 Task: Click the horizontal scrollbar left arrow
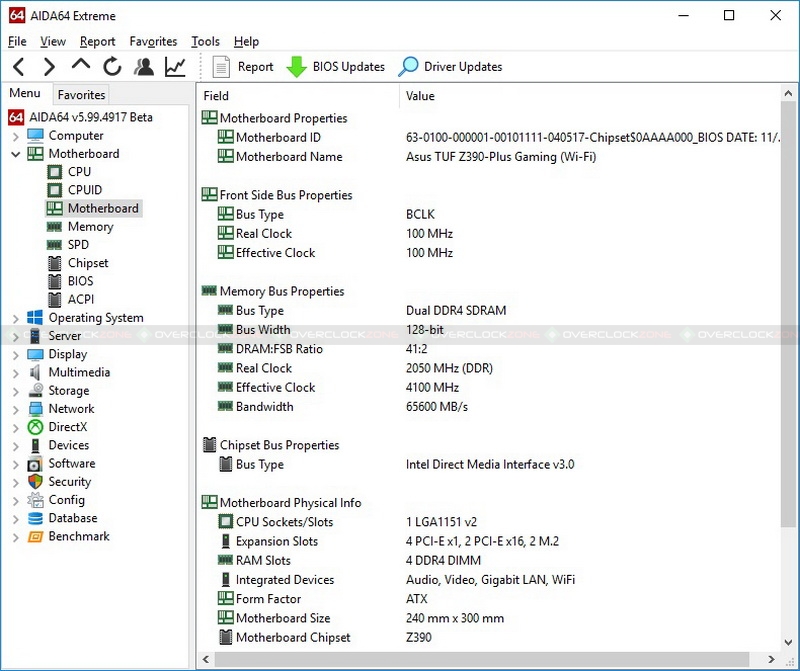coord(206,659)
